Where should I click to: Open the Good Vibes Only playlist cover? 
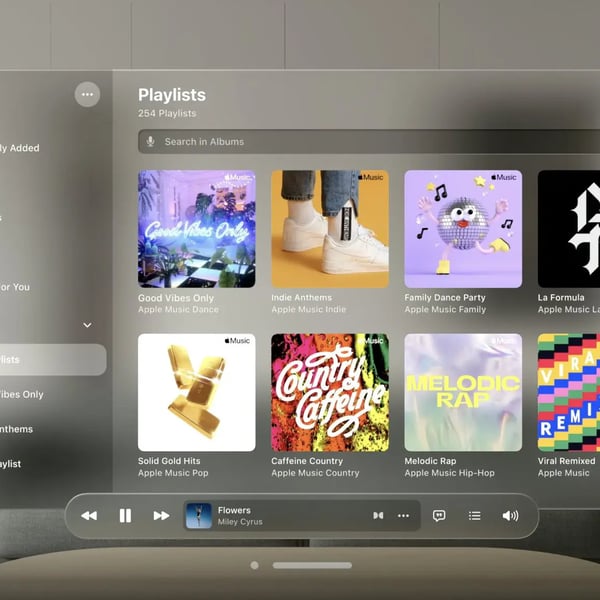(x=196, y=229)
